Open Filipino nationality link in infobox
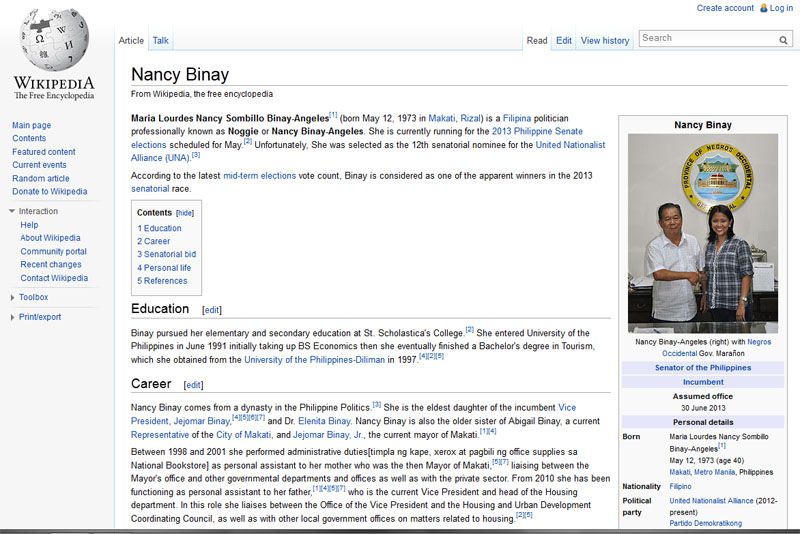This screenshot has width=800, height=534. tap(680, 487)
